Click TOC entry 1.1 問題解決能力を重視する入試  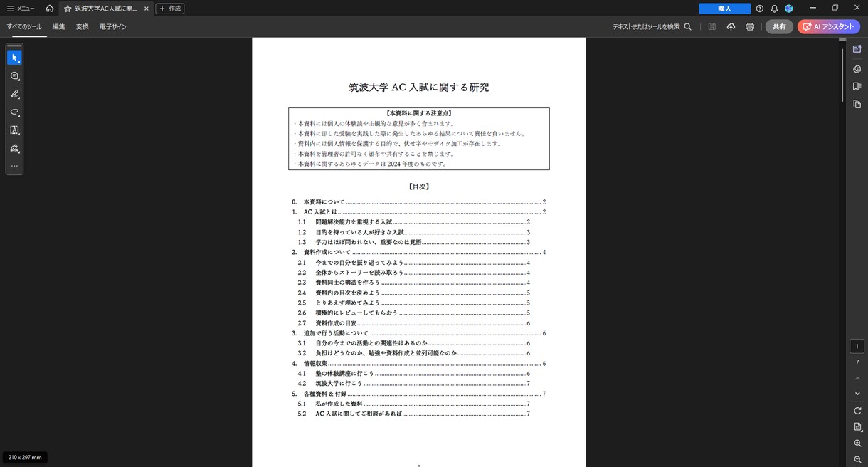point(414,222)
